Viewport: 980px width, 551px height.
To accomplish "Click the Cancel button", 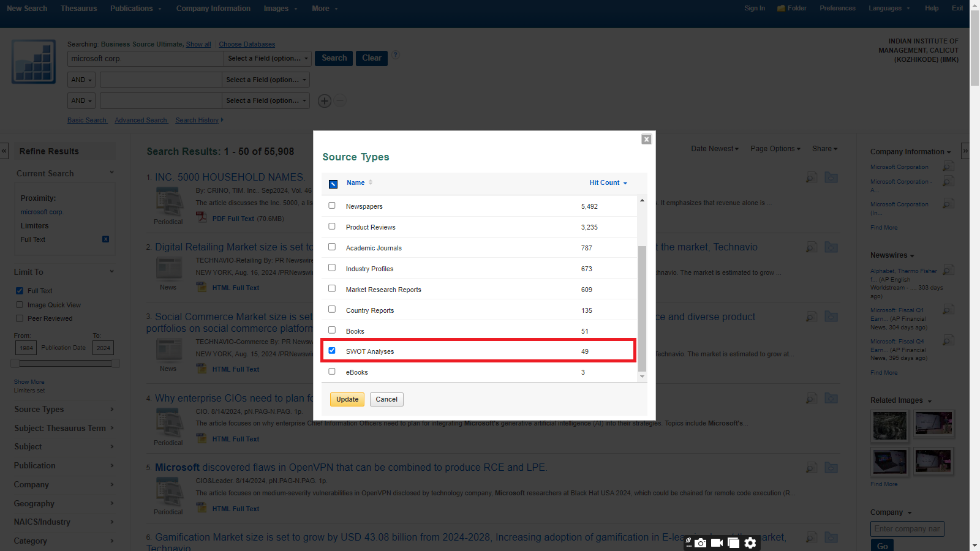I will pyautogui.click(x=386, y=400).
